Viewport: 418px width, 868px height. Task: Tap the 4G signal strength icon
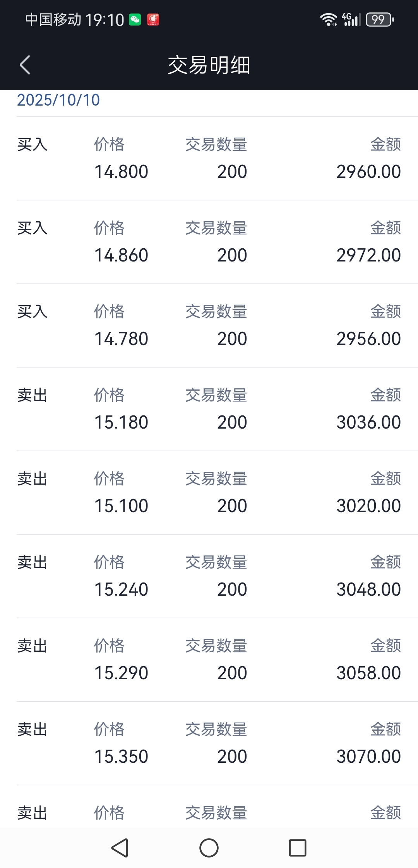click(351, 19)
